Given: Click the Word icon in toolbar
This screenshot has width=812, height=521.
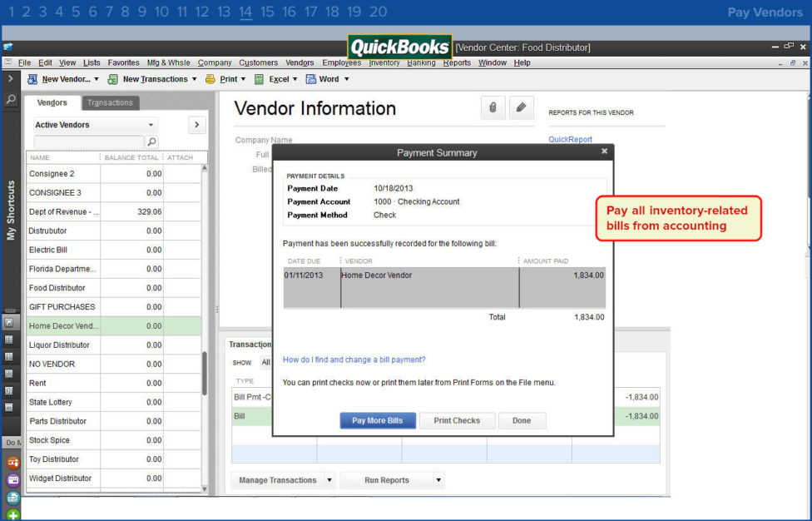Looking at the screenshot, I should pyautogui.click(x=310, y=79).
